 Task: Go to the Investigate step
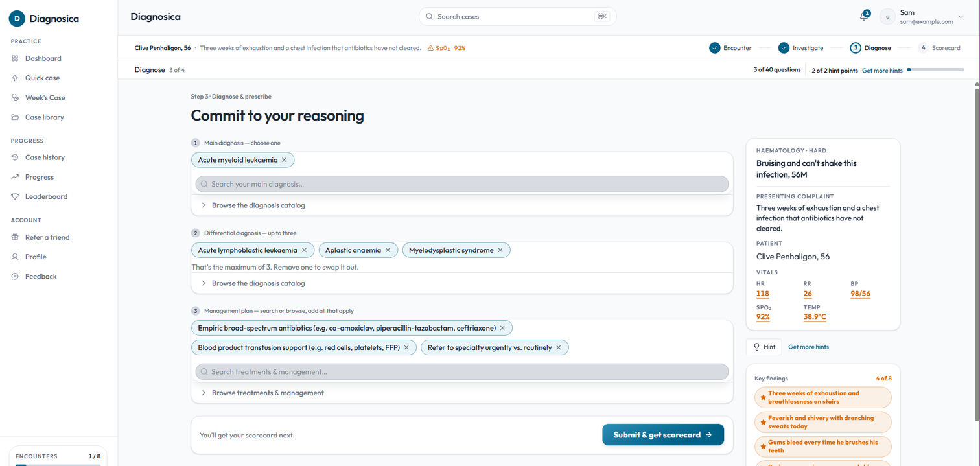[x=800, y=48]
